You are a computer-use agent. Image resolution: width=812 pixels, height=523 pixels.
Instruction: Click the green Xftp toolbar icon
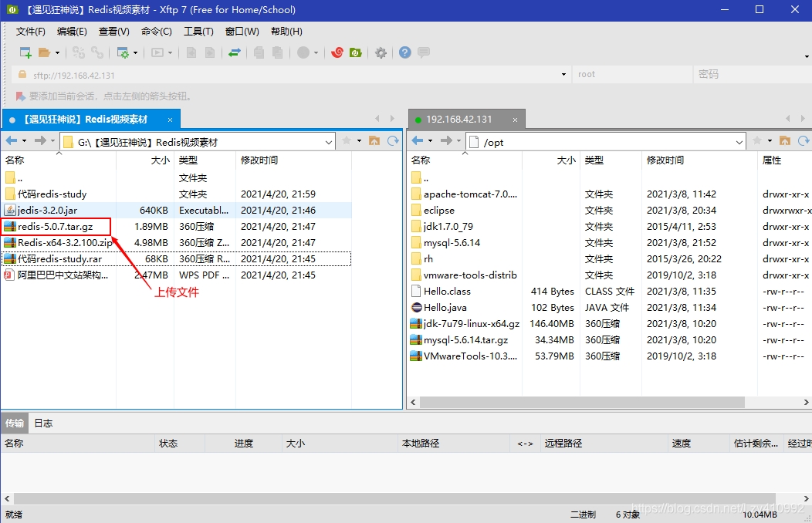click(x=356, y=52)
